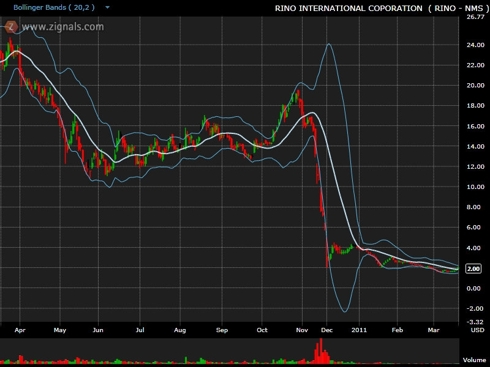The width and height of the screenshot is (490, 367).
Task: Click the Oct label on time axis
Action: tap(262, 330)
